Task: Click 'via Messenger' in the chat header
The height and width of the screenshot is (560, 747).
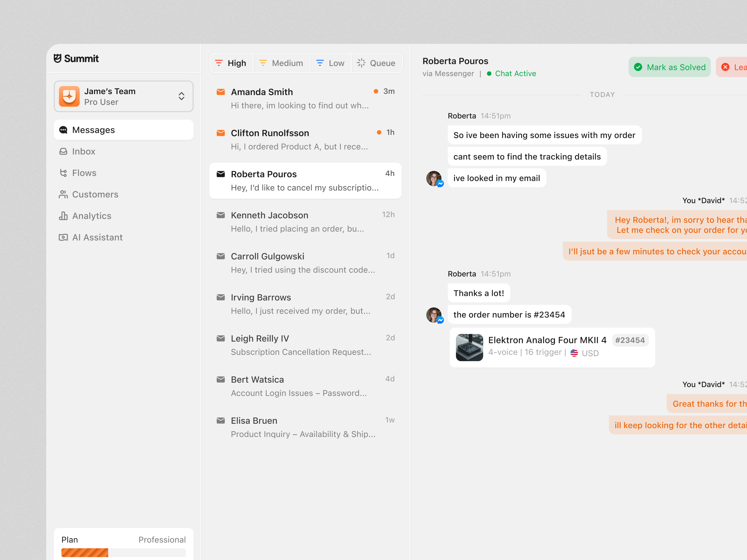Action: [x=448, y=73]
